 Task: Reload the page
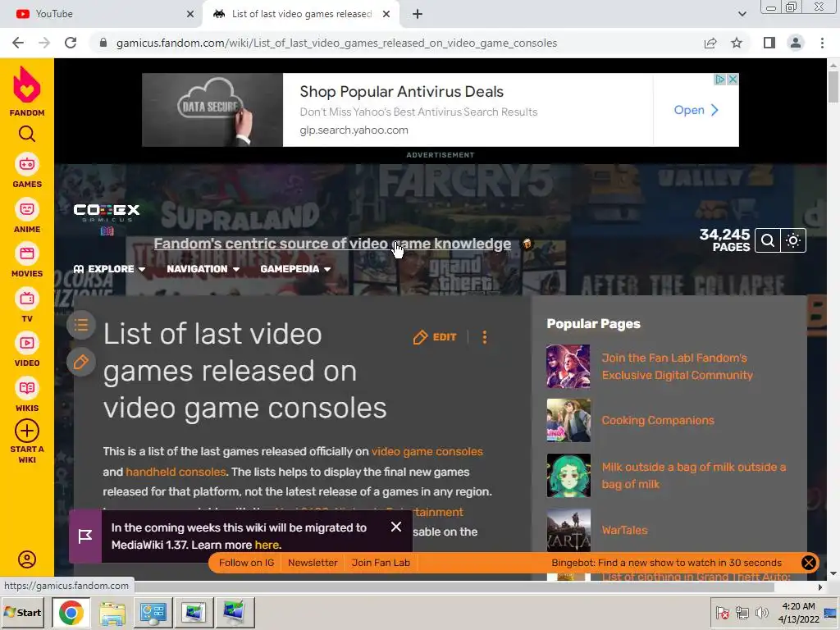(x=71, y=43)
